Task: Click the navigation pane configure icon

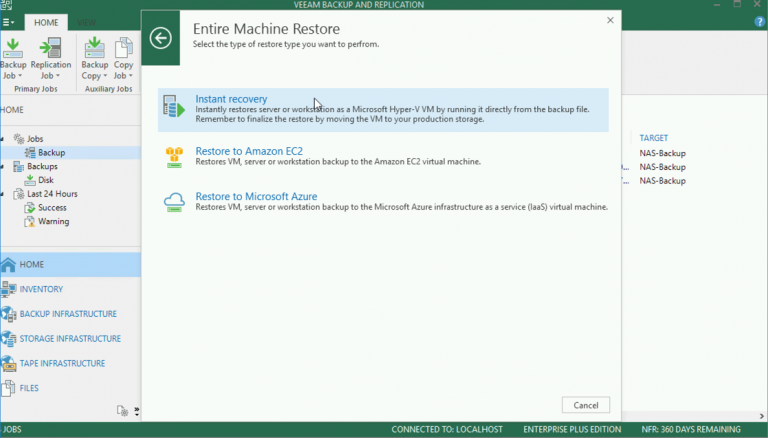Action: coord(122,411)
